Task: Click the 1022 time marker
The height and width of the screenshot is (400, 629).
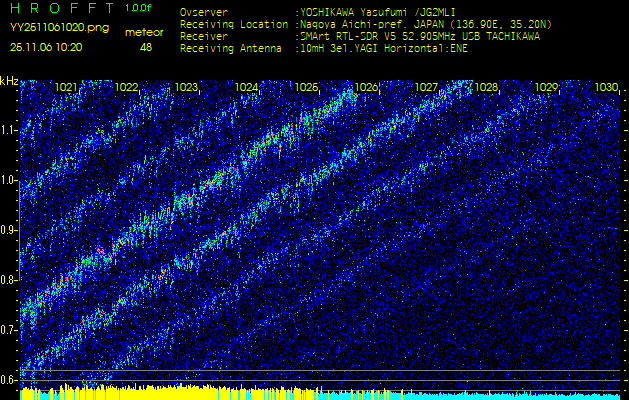Action: (126, 87)
